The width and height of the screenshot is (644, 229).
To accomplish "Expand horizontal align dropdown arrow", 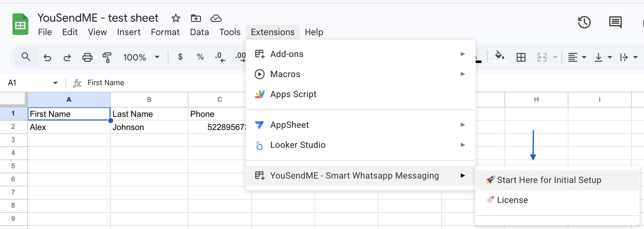I will tap(584, 57).
